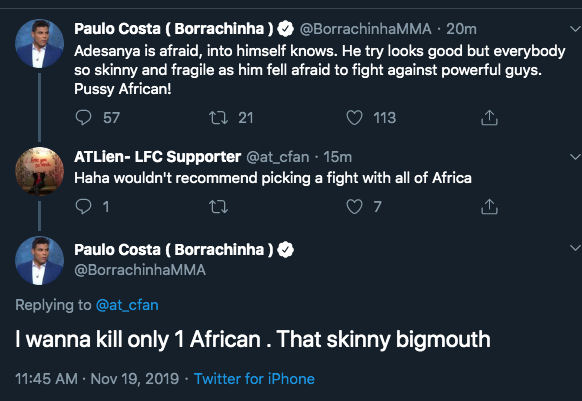The height and width of the screenshot is (401, 582).
Task: Click the 11:45 AM Nov 19, 2019 timestamp
Action: pos(97,379)
